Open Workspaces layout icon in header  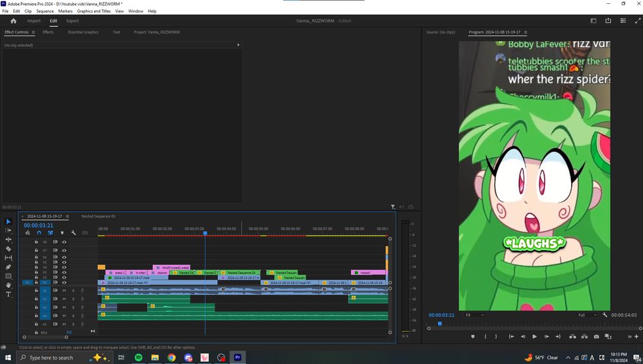point(593,21)
